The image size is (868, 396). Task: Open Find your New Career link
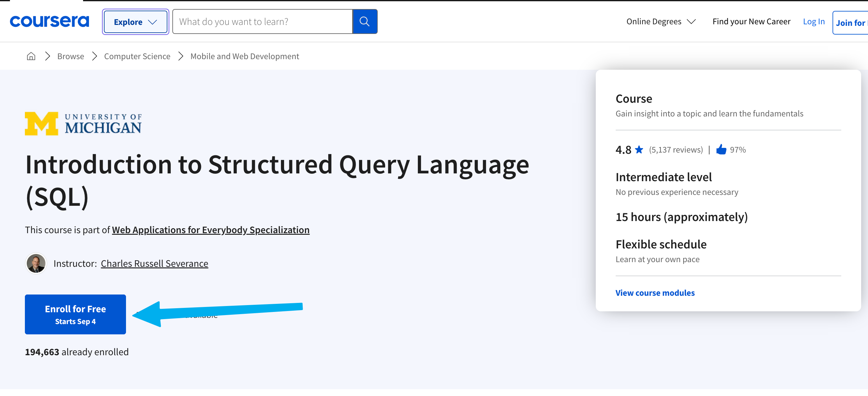(x=751, y=21)
